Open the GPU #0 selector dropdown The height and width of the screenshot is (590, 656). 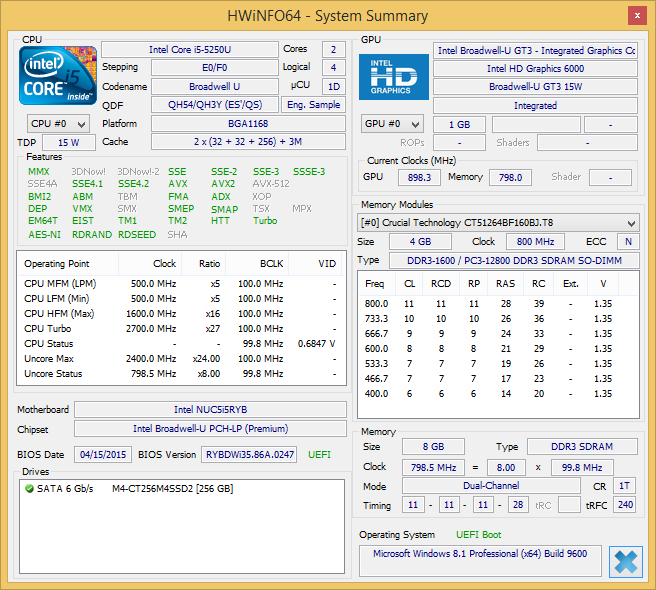393,124
